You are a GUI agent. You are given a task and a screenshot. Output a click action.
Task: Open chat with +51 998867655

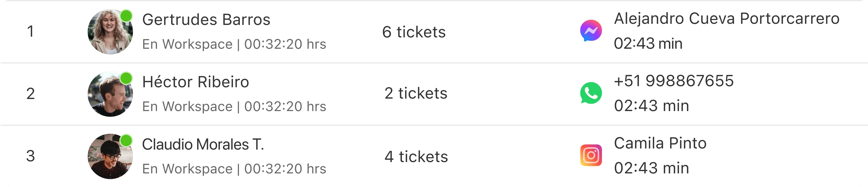click(x=674, y=81)
